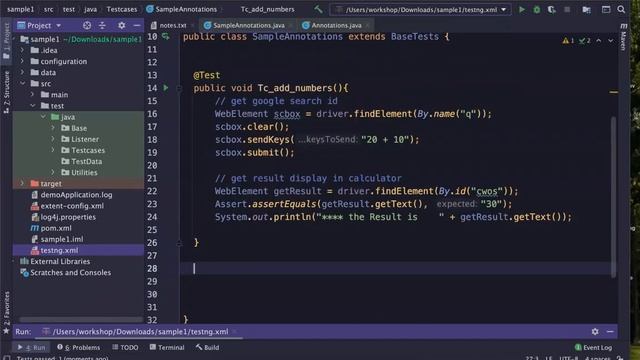Run with Coverage icon in toolbar
Screen dimensions: 640x360
click(x=551, y=9)
